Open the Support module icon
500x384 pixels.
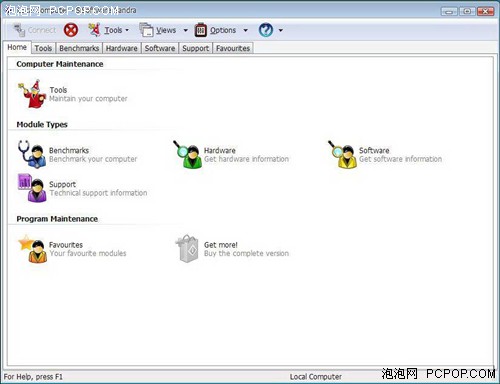[32, 188]
